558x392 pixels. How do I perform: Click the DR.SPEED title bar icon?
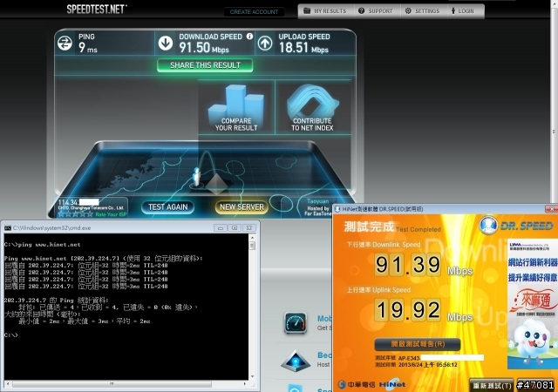(x=337, y=209)
